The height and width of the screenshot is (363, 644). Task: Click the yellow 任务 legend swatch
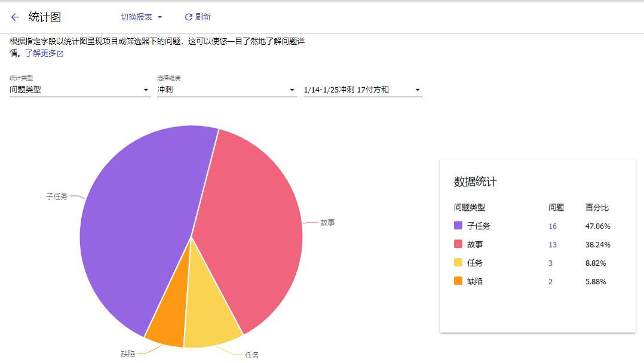pyautogui.click(x=458, y=262)
